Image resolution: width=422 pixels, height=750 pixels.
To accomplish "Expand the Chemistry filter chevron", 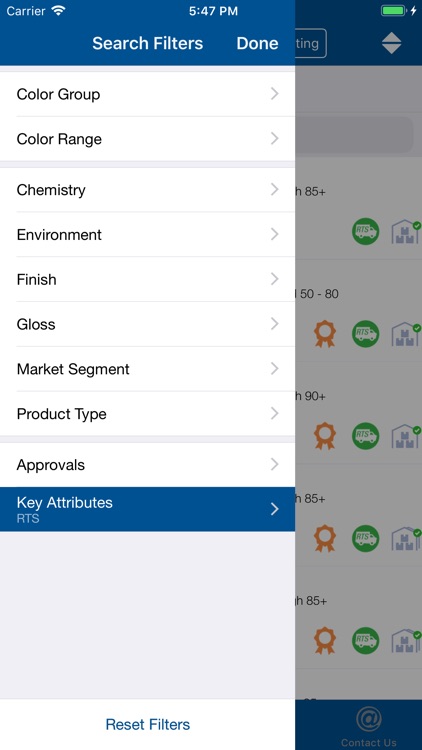I will [275, 190].
